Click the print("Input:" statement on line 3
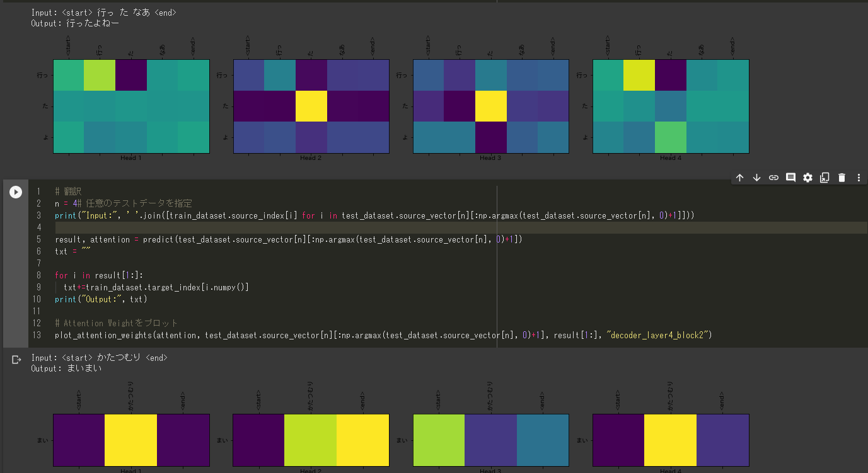The image size is (868, 473). (x=374, y=215)
